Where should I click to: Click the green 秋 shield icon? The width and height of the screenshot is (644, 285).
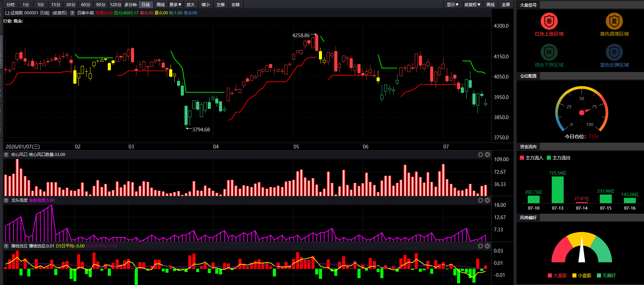[x=549, y=52]
